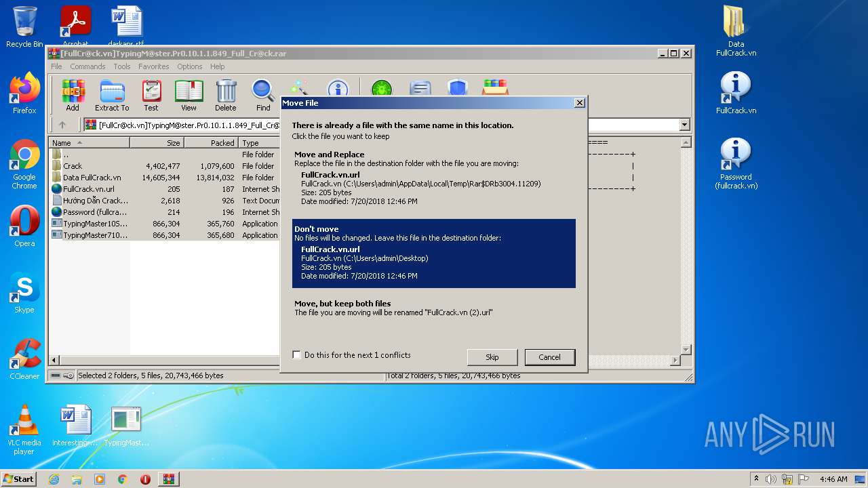The height and width of the screenshot is (488, 868).
Task: Click the Comment toolbar icon
Action: coord(420,89)
